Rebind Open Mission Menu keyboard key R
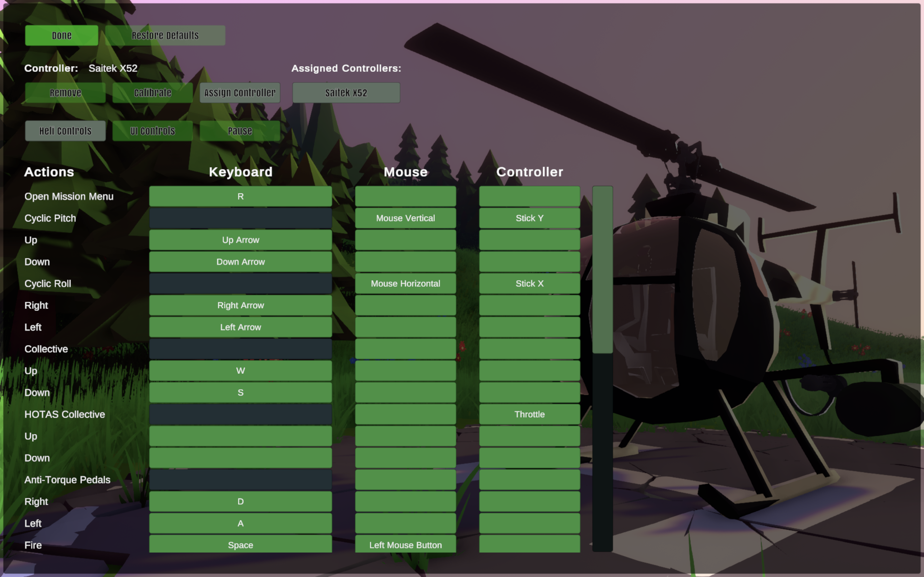924x577 pixels. coord(240,197)
